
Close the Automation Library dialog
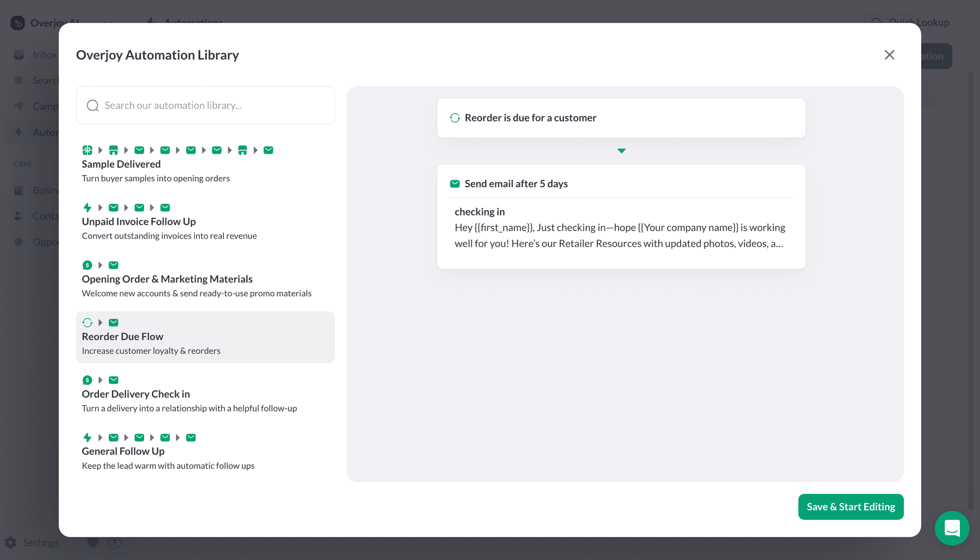(889, 54)
